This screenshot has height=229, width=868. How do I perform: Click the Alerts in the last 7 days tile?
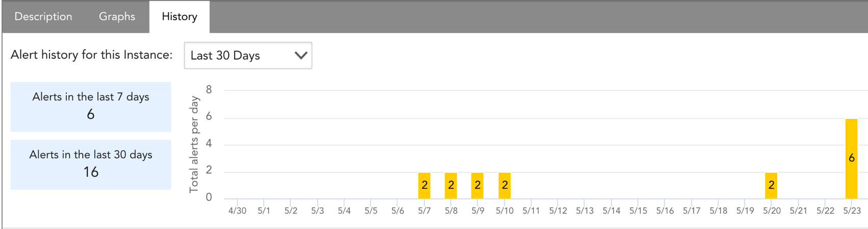click(91, 107)
